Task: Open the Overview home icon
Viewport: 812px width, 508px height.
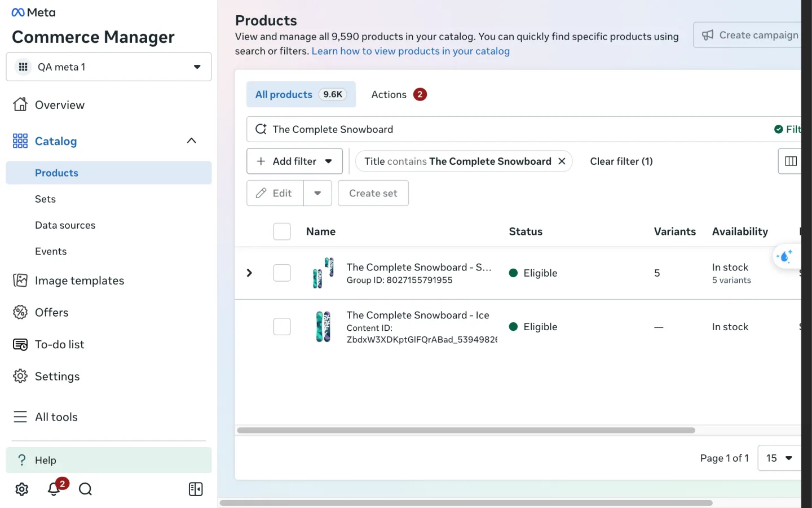Action: click(x=20, y=104)
